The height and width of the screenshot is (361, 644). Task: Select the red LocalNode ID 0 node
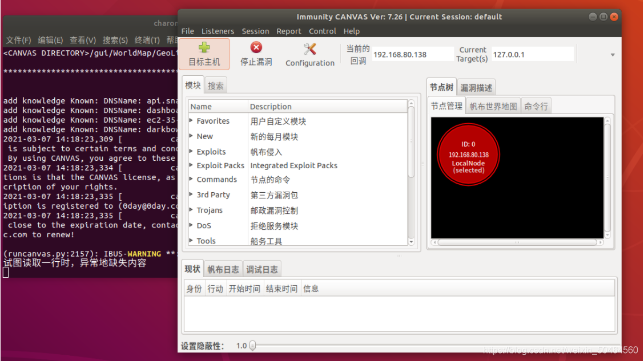coord(468,155)
